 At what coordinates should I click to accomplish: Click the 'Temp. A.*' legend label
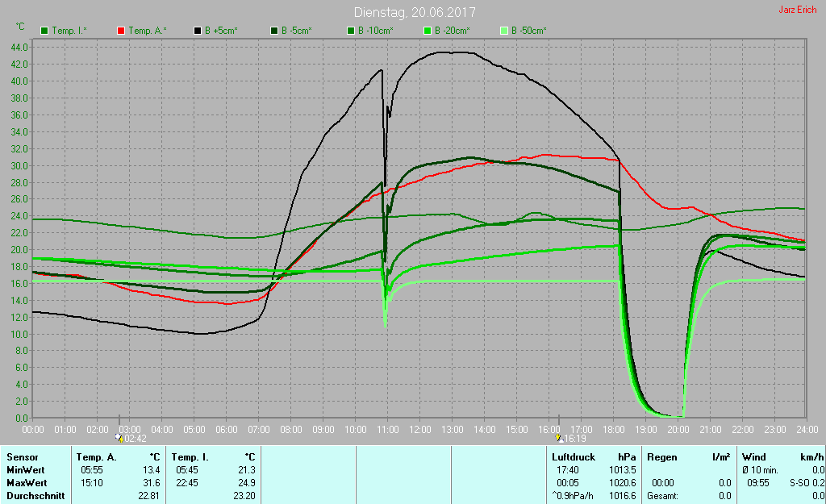(x=148, y=31)
